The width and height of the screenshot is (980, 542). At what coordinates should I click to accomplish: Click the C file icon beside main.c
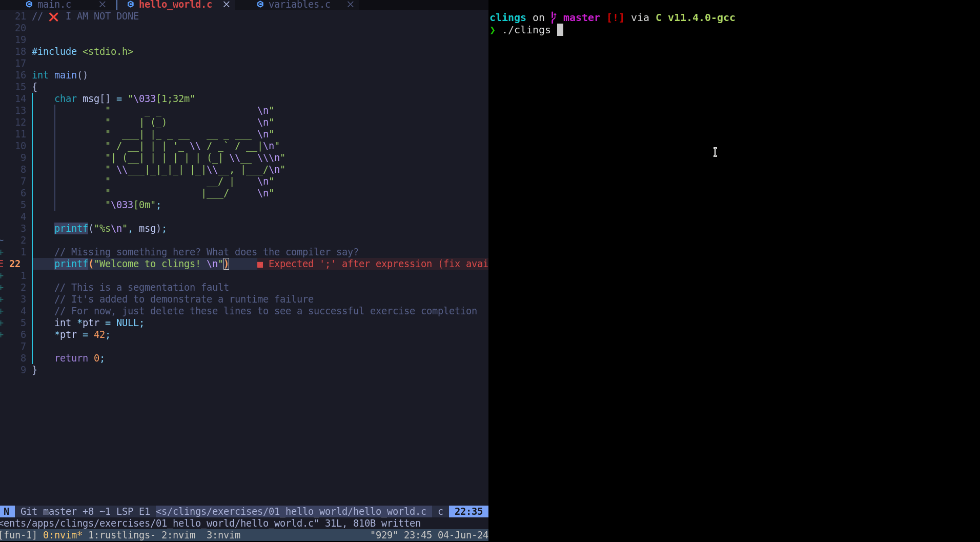(29, 5)
